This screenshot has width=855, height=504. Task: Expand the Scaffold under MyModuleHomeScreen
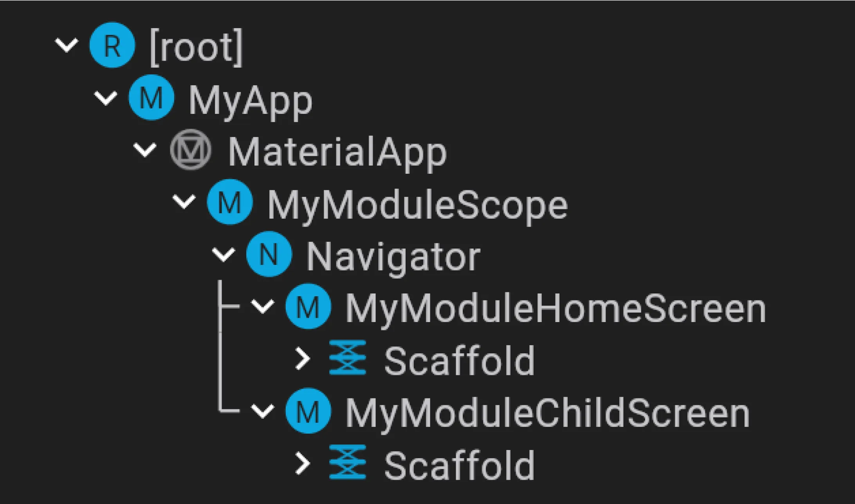(x=303, y=359)
